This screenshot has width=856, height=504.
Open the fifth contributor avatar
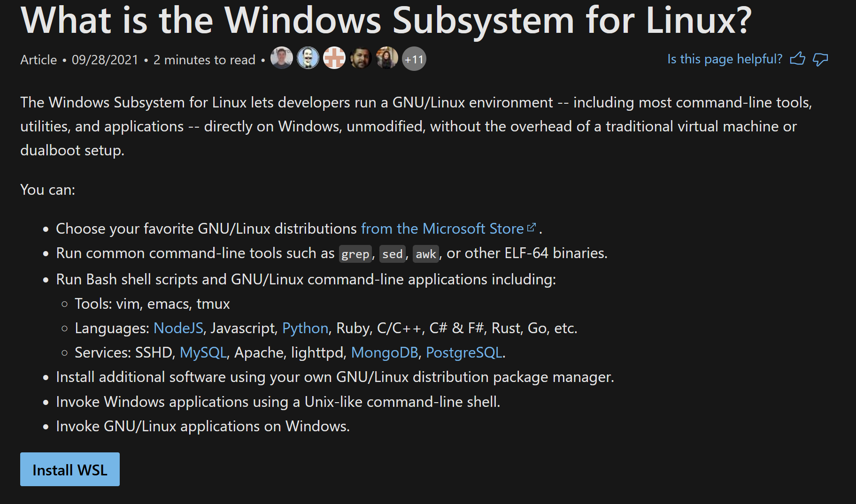click(387, 59)
